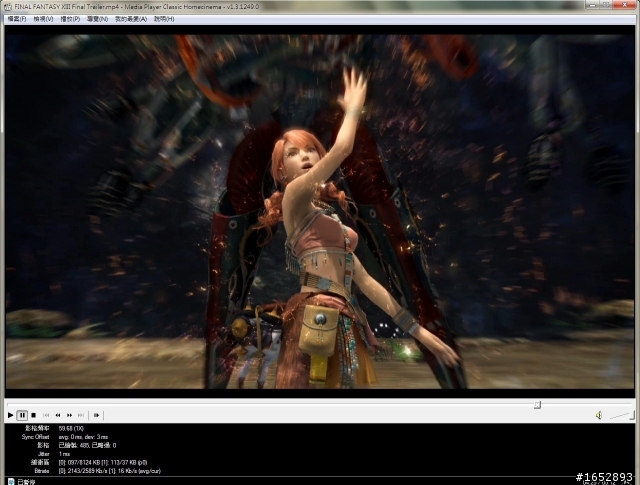
Task: Click the Play button
Action: tap(10, 415)
